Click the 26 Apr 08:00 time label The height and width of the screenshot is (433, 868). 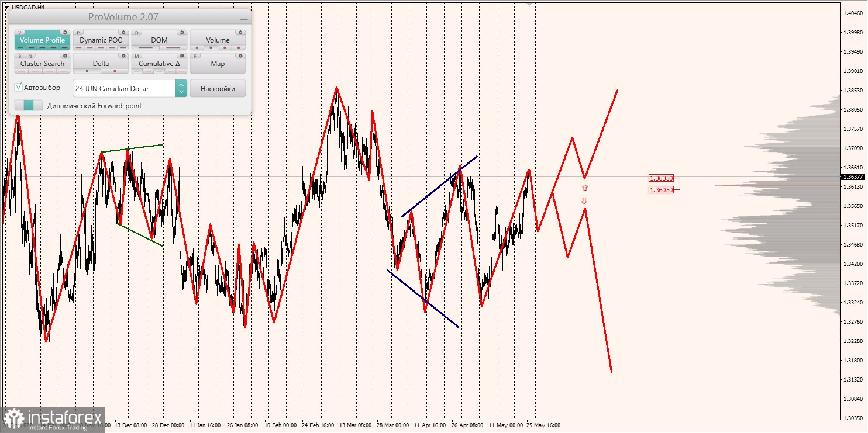[x=467, y=425]
